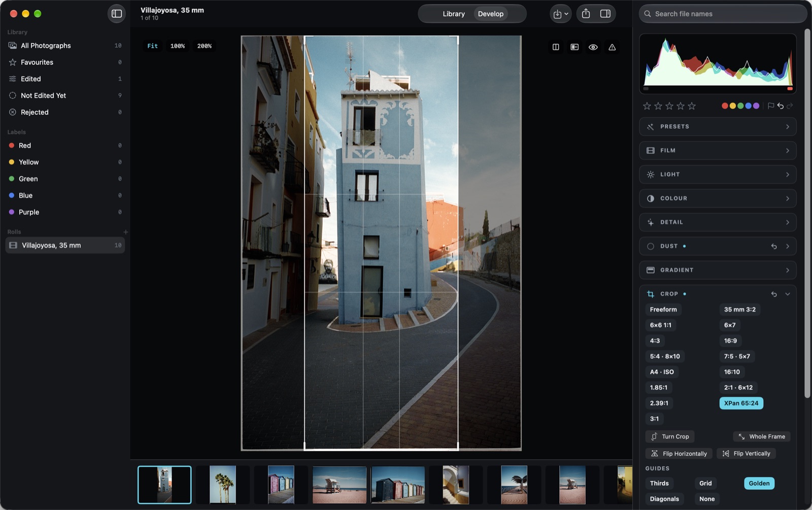Click the eye preview icon above photo
The width and height of the screenshot is (812, 510).
point(593,47)
